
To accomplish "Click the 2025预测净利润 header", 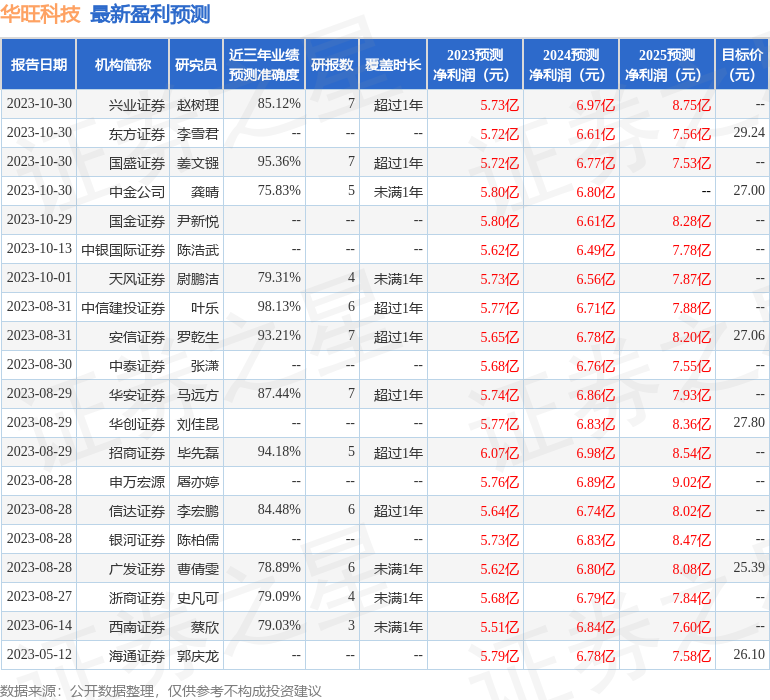I will pos(667,64).
